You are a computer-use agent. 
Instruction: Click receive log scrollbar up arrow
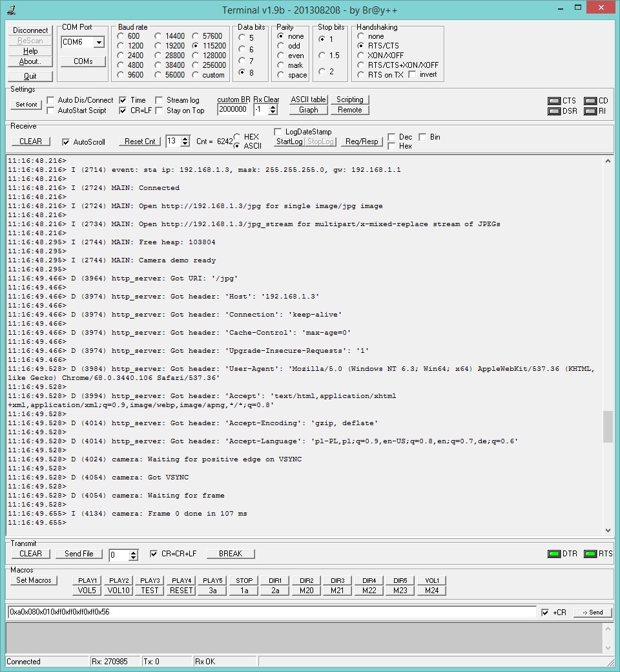point(608,161)
